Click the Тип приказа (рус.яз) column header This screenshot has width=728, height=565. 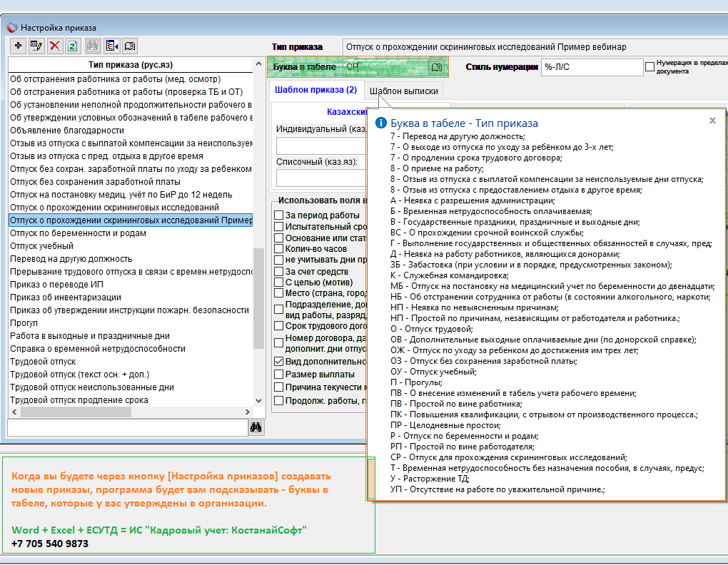point(131,64)
